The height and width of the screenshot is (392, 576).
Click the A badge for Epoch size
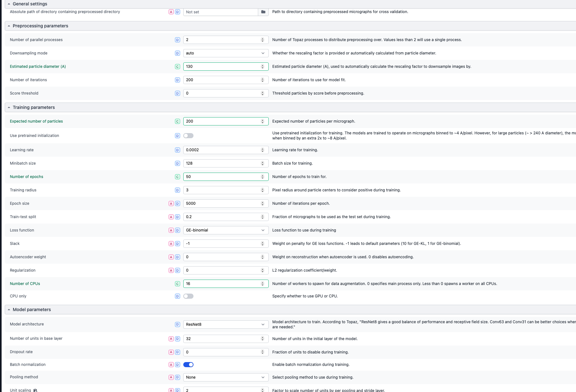point(171,203)
